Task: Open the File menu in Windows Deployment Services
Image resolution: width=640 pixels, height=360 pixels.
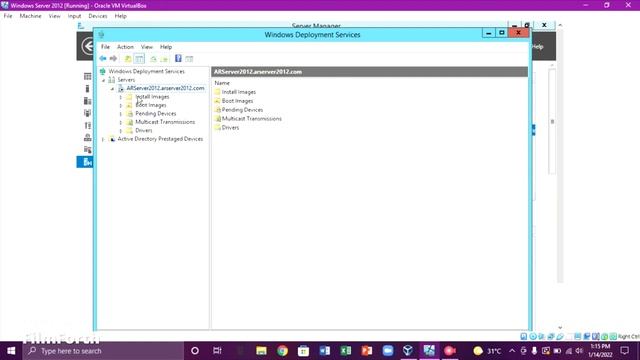Action: [x=105, y=47]
